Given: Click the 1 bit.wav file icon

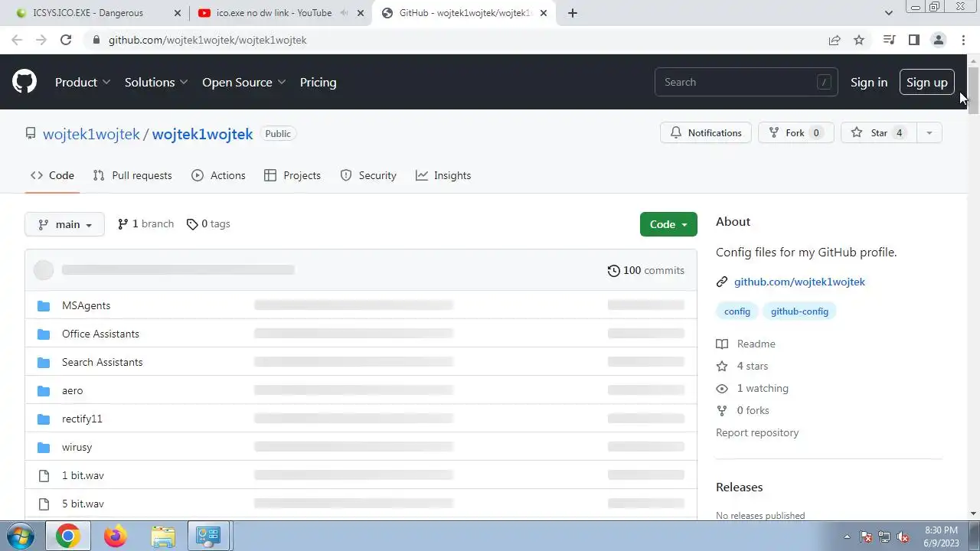Looking at the screenshot, I should (x=44, y=475).
